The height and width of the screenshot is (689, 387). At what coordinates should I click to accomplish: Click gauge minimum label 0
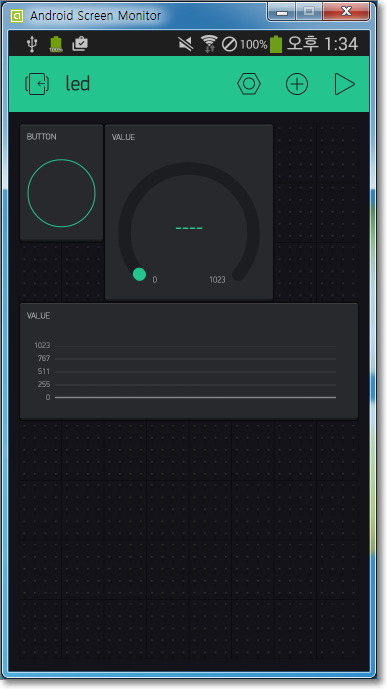(155, 279)
